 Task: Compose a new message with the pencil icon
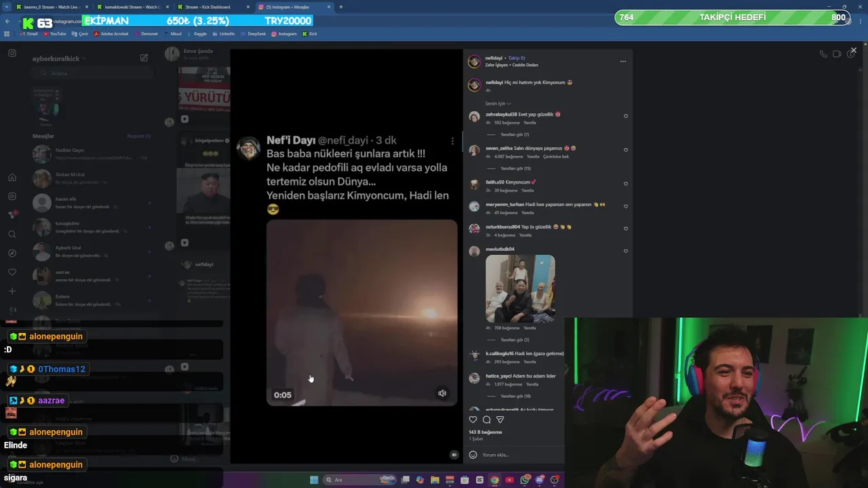(144, 58)
